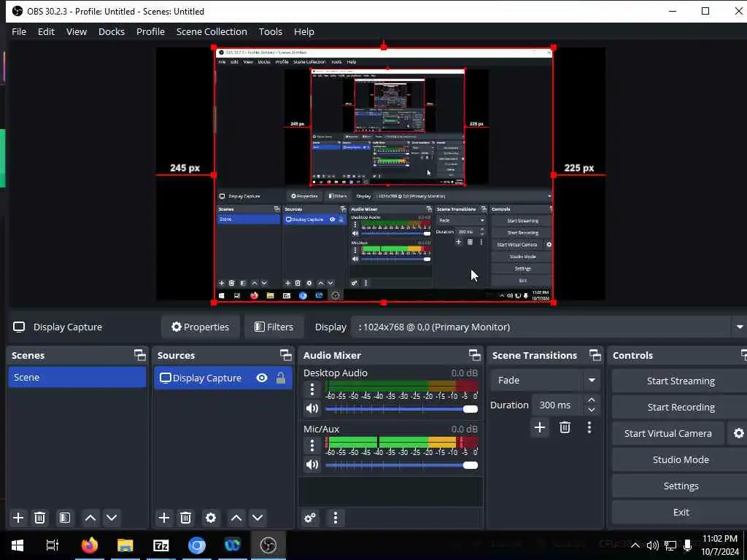Undock the Sources panel
The height and width of the screenshot is (560, 747).
coord(286,355)
